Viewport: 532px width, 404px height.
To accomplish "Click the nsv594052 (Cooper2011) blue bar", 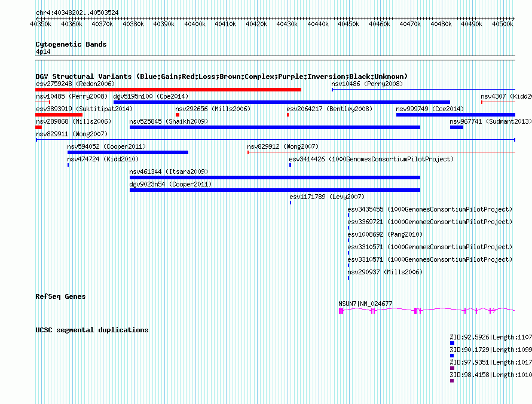I will coord(127,152).
